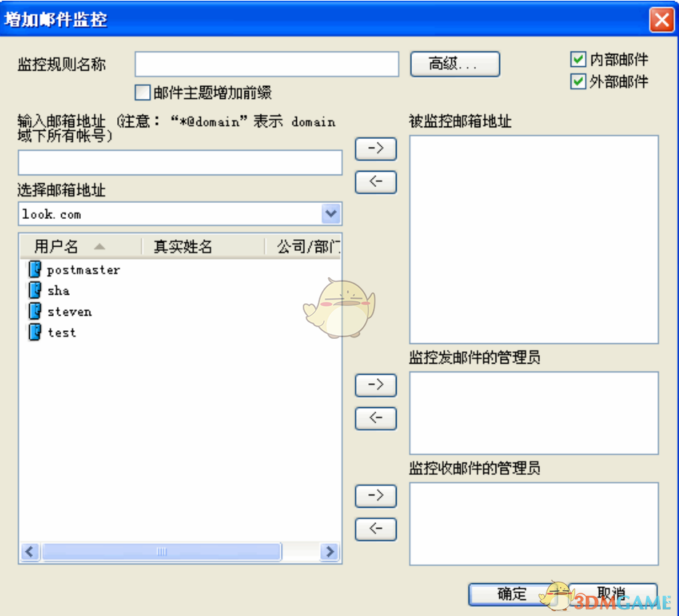Viewport: 679px width, 616px height.
Task: Click the horizontal scrollbar right arrow
Action: pyautogui.click(x=330, y=552)
